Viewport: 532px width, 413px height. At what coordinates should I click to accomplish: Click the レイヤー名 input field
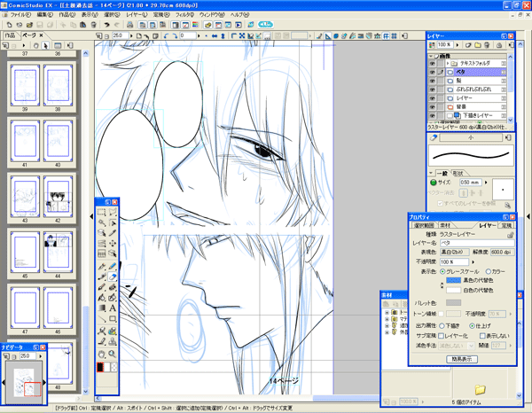tap(477, 243)
